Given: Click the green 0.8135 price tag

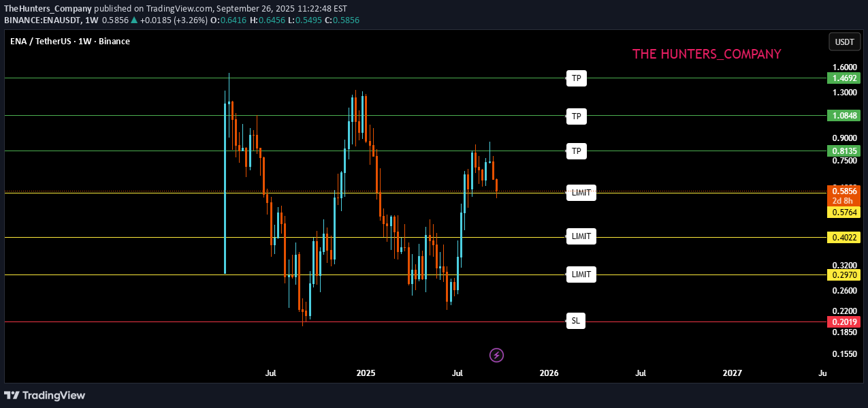Looking at the screenshot, I should (844, 151).
